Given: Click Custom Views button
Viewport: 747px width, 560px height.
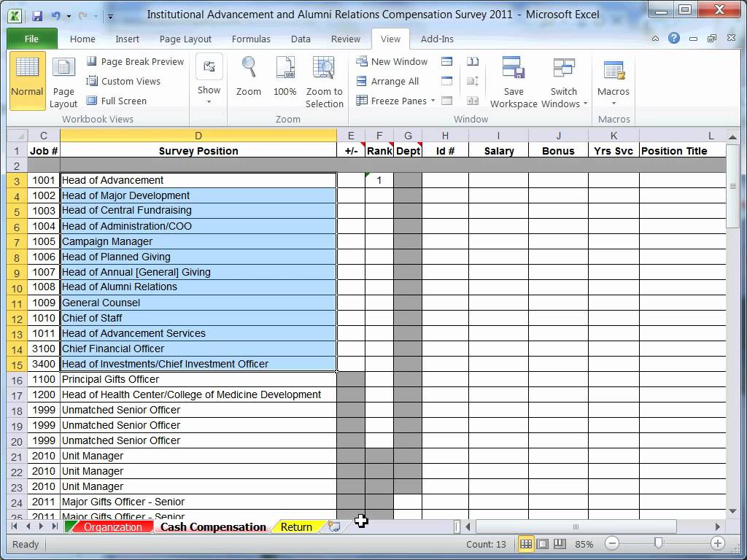Looking at the screenshot, I should [x=123, y=82].
